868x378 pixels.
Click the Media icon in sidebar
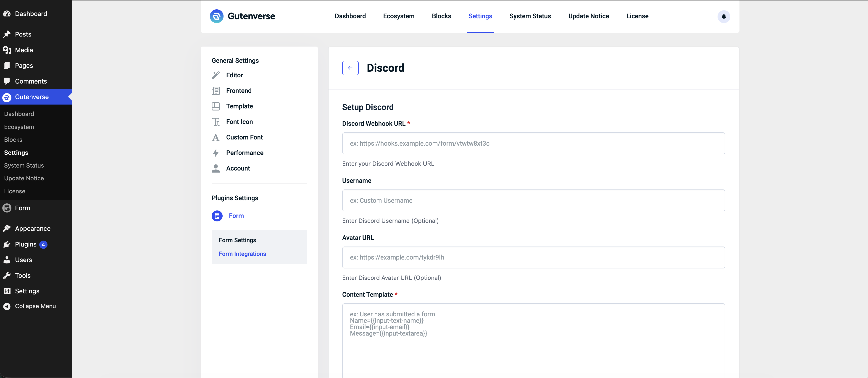[7, 50]
